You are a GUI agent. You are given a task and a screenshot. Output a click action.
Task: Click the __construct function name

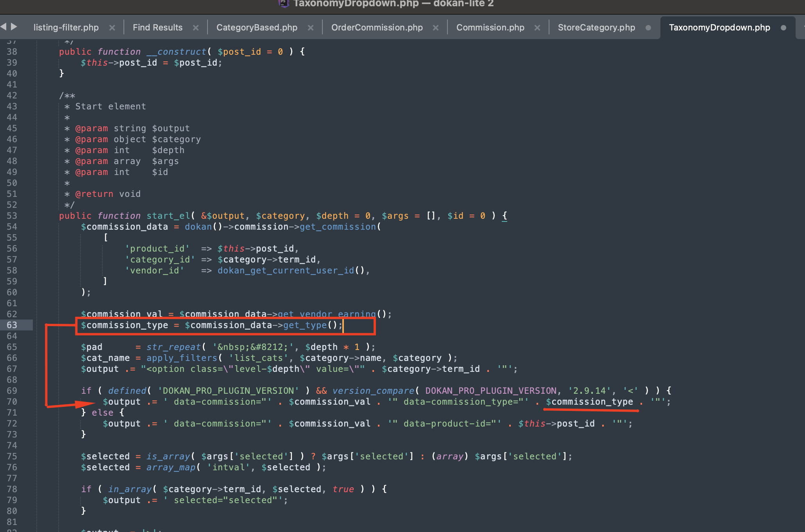[x=176, y=52]
